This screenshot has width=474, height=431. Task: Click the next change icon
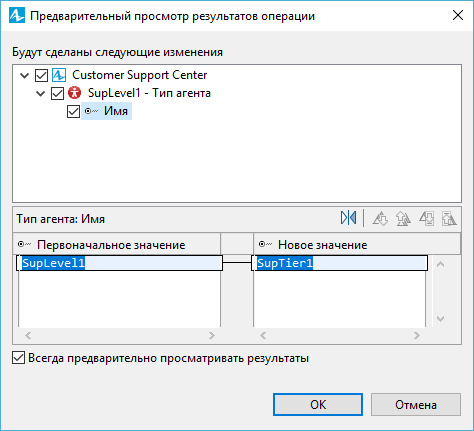tap(426, 219)
